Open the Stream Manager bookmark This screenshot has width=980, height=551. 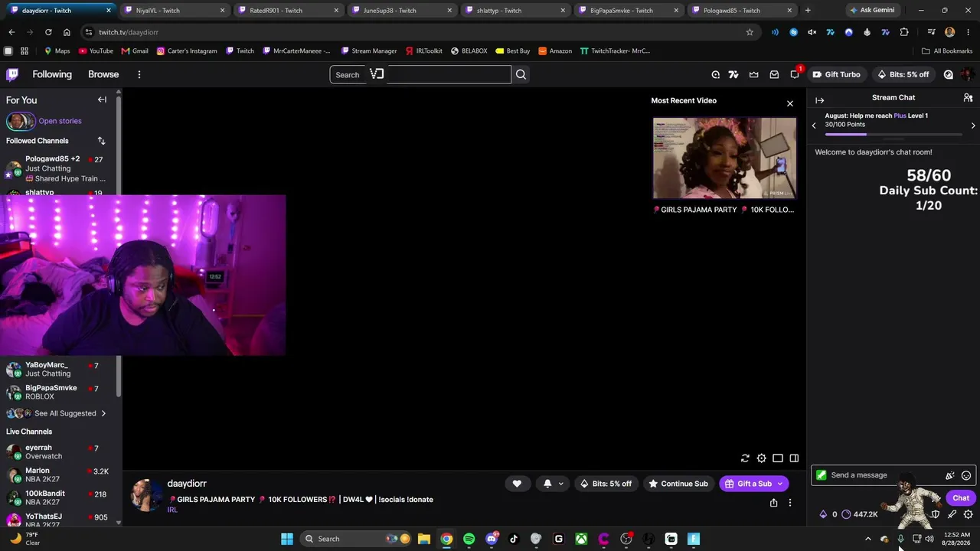point(368,51)
